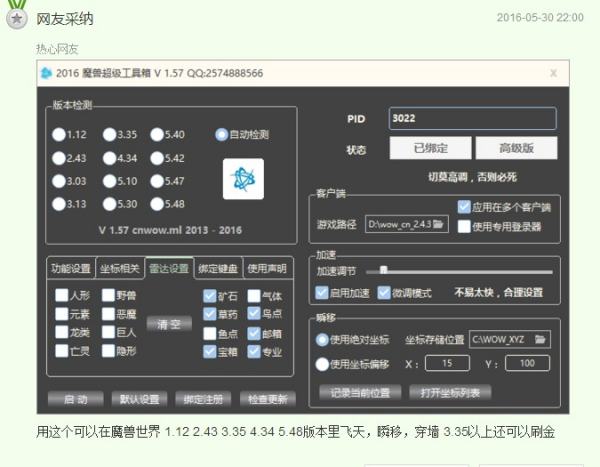This screenshot has height=467, width=600.
Task: Toggle 应用在多个客户端 checkbox
Action: [x=464, y=207]
